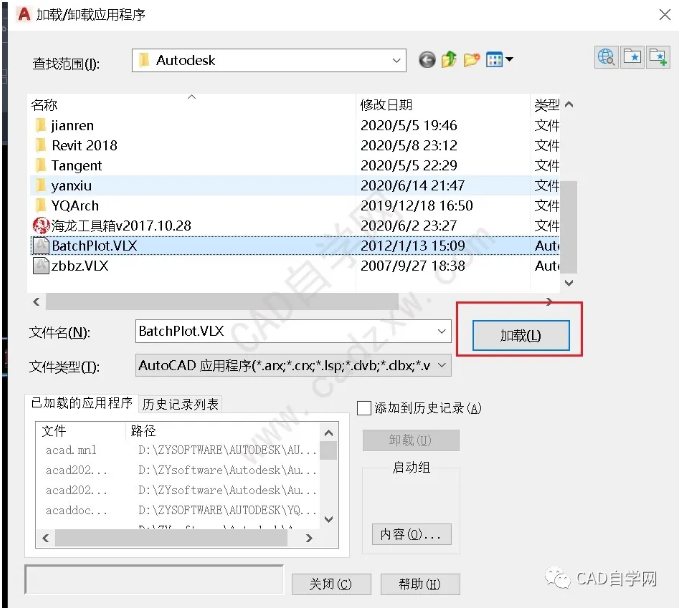Image resolution: width=684 pixels, height=611 pixels.
Task: Switch to the 已加载的应用程序 tab
Action: coord(82,403)
